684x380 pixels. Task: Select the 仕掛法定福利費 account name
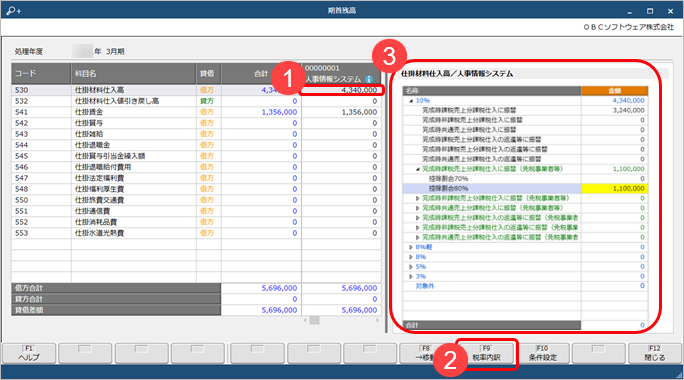99,178
